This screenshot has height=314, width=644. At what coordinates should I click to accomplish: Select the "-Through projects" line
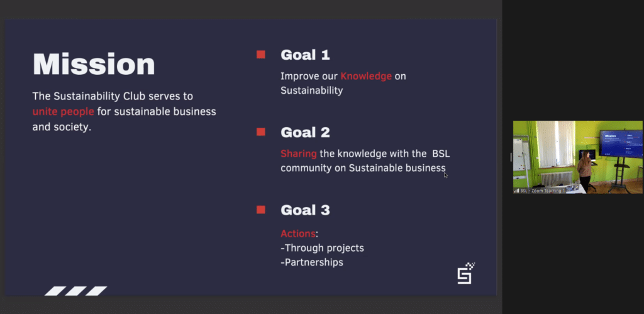pos(322,248)
